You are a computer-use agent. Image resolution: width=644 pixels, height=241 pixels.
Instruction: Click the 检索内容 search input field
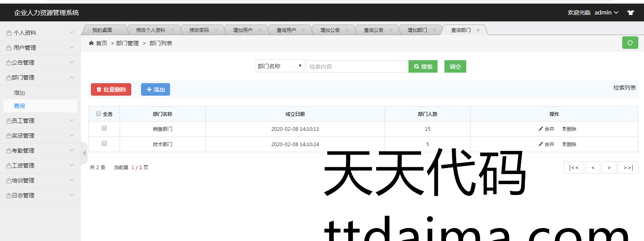pyautogui.click(x=356, y=67)
